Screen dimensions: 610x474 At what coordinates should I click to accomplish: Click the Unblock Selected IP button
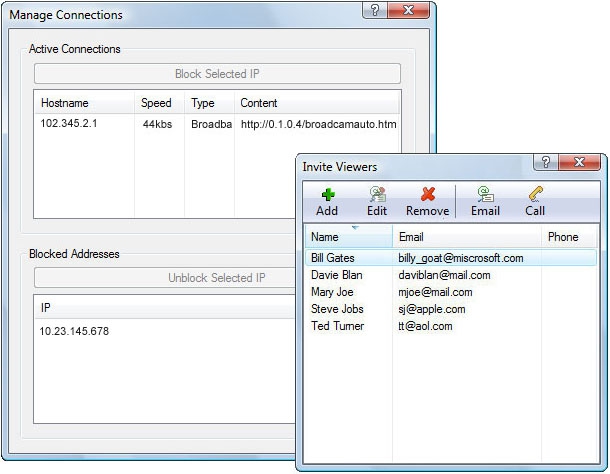(x=165, y=277)
